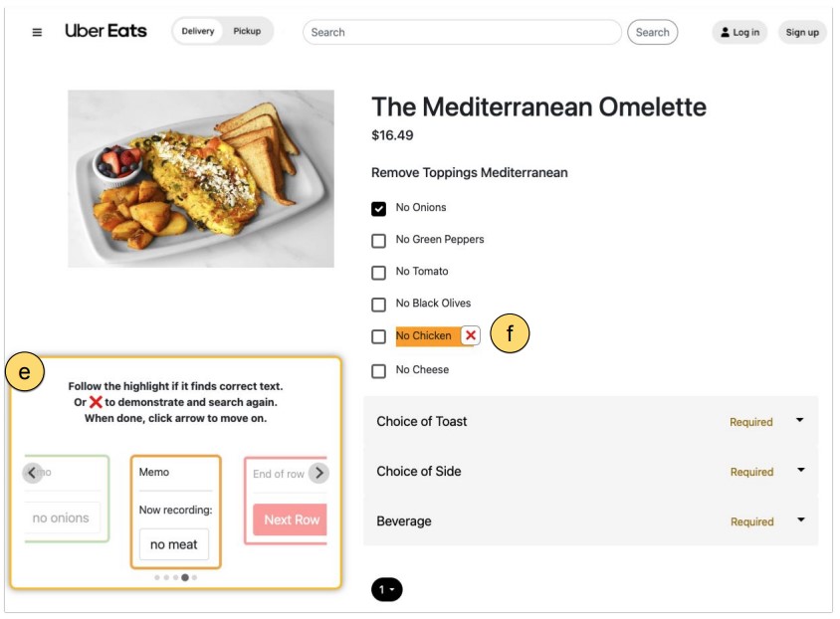
Task: Click the yellow 'e' annotation marker
Action: (x=25, y=372)
